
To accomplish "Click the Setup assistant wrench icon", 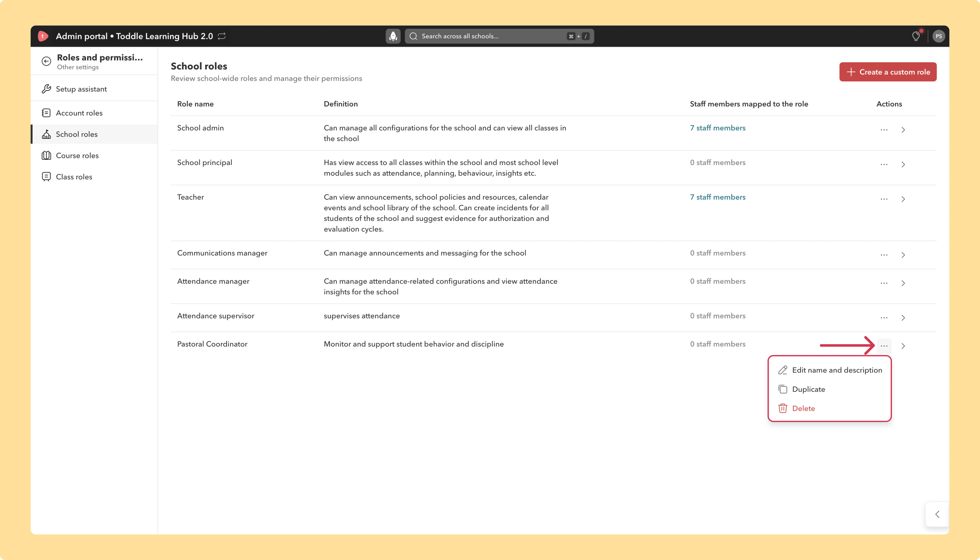I will pos(46,89).
